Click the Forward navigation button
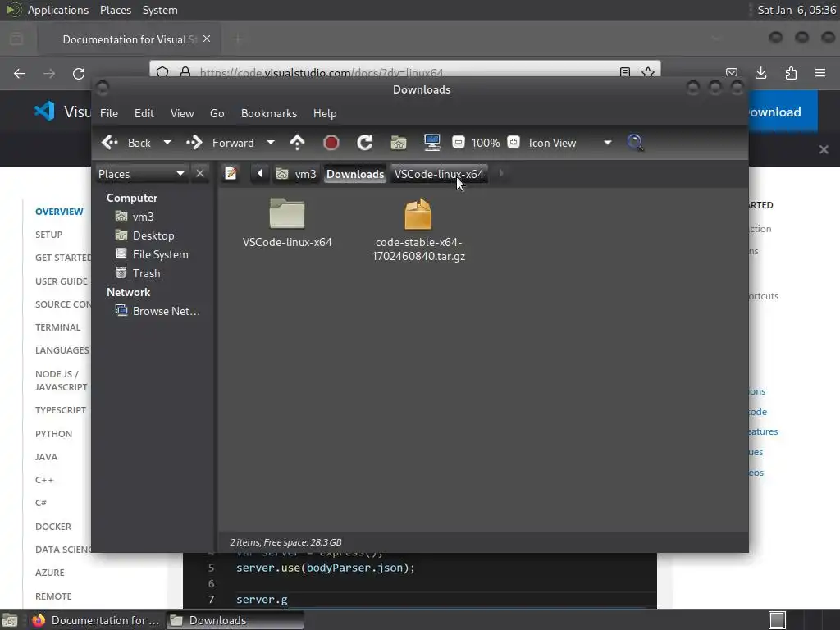This screenshot has height=630, width=840. (x=220, y=143)
